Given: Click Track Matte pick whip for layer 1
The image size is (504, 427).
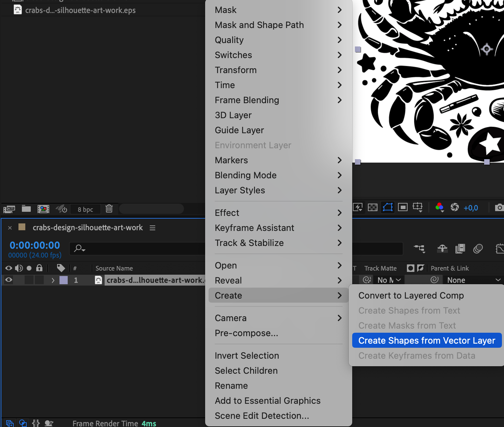Looking at the screenshot, I should 367,280.
